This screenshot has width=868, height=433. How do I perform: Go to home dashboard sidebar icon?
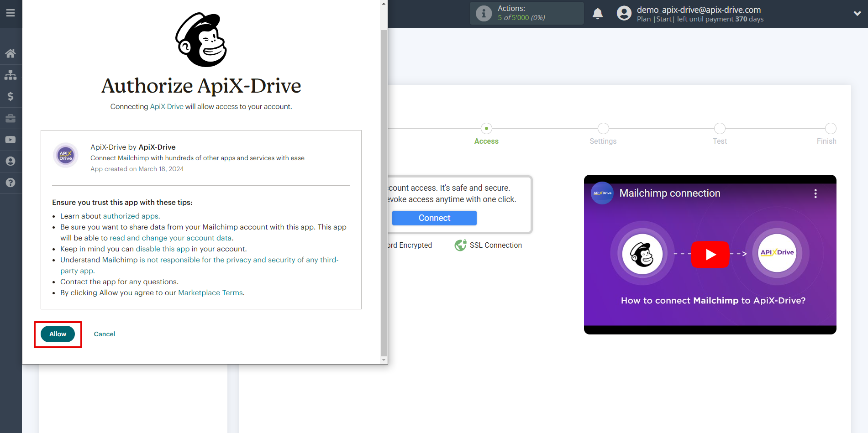pyautogui.click(x=11, y=53)
